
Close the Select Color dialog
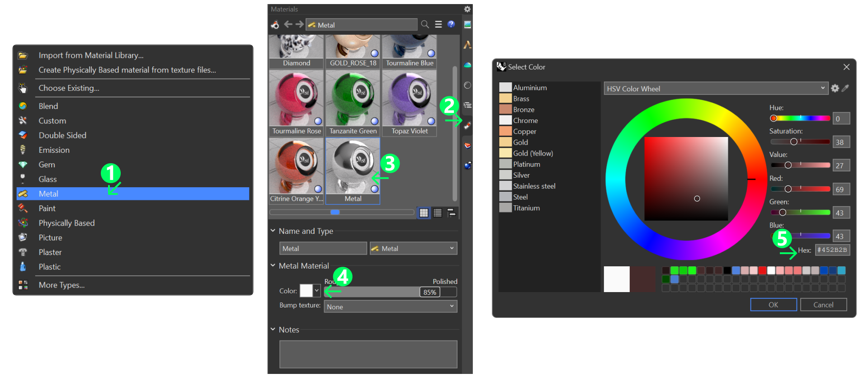tap(846, 67)
